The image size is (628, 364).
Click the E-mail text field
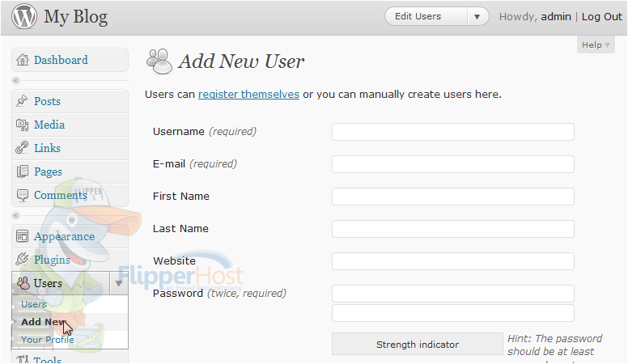click(x=453, y=164)
